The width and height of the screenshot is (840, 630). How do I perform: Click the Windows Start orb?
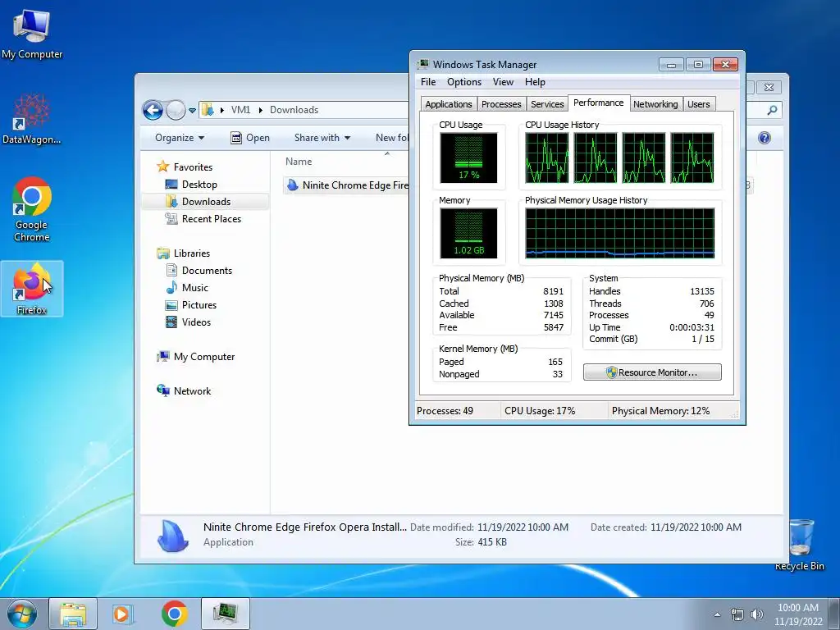22,614
